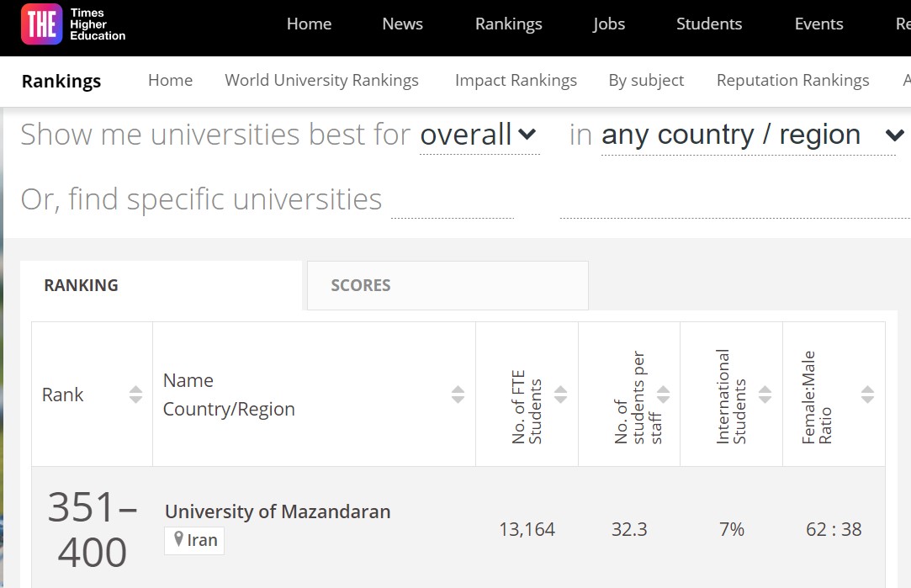911x588 pixels.
Task: Sort table by Rank column arrows
Action: 135,395
